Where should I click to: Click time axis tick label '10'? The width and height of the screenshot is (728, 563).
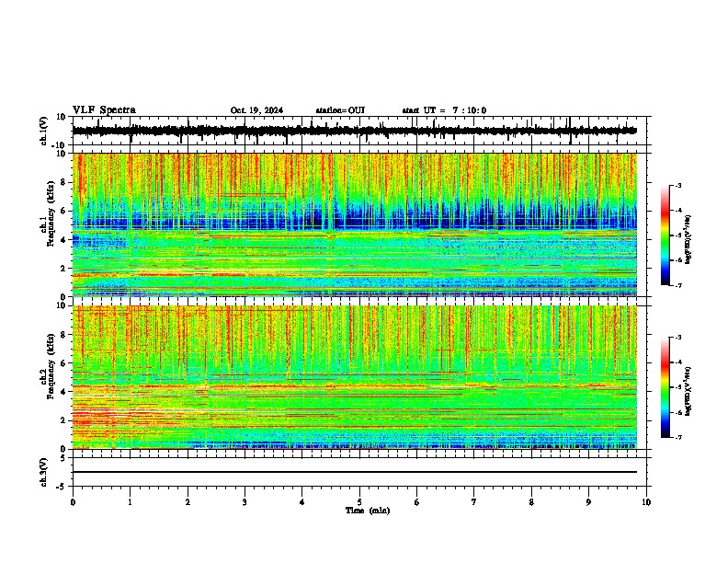coord(646,502)
